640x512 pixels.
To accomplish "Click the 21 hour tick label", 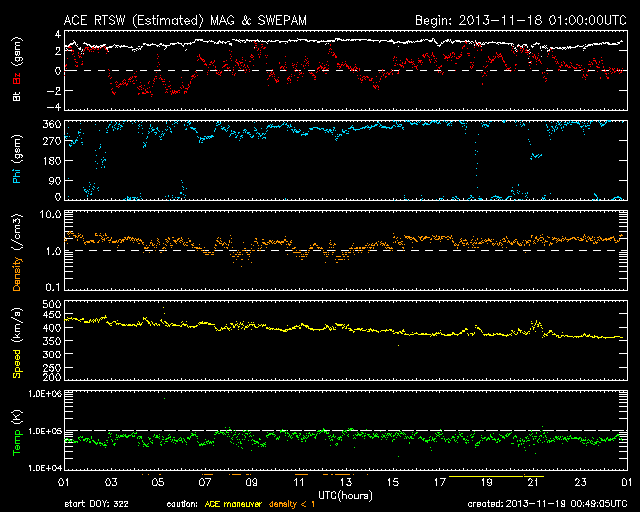I will click(x=533, y=483).
